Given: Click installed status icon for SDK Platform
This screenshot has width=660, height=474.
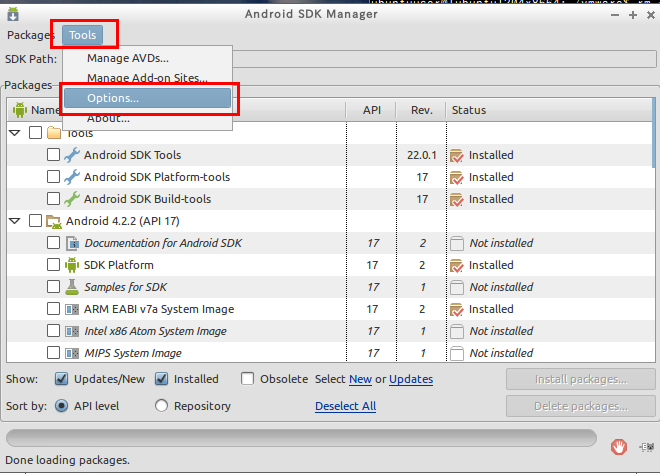Looking at the screenshot, I should tap(457, 265).
